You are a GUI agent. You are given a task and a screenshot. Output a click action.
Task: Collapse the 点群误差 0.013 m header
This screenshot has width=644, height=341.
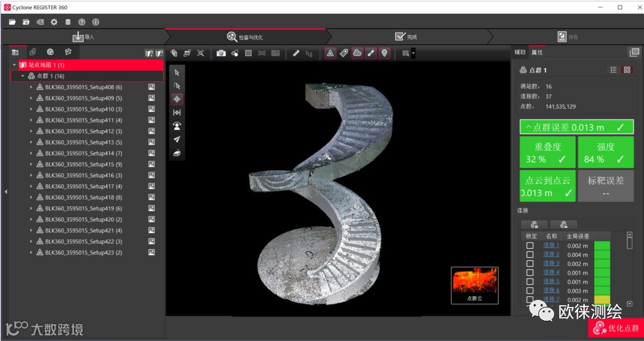click(577, 128)
